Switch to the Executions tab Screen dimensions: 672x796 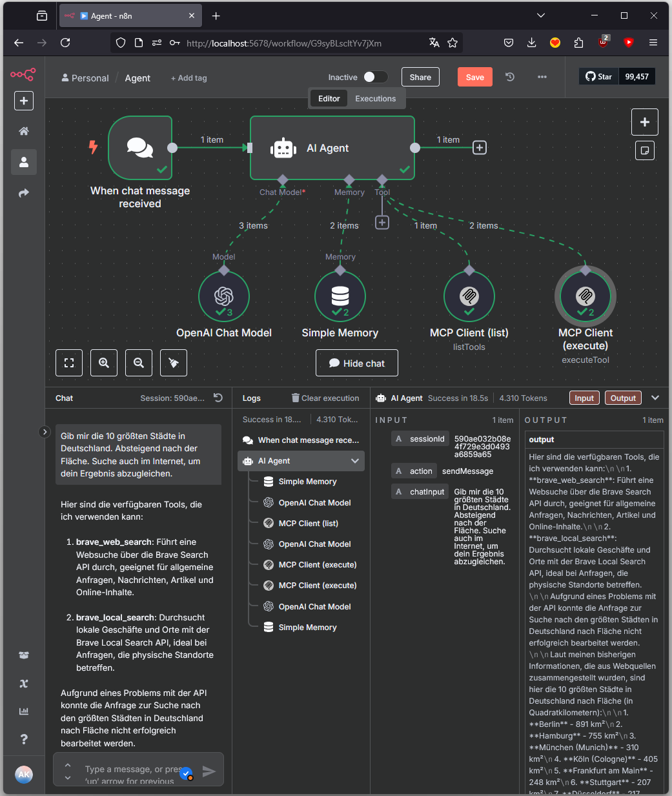(x=375, y=99)
